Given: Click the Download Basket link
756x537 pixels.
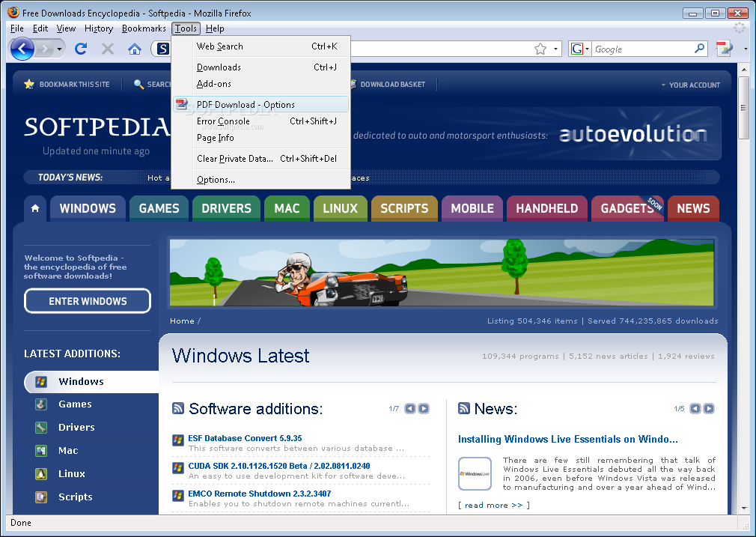Looking at the screenshot, I should tap(392, 85).
